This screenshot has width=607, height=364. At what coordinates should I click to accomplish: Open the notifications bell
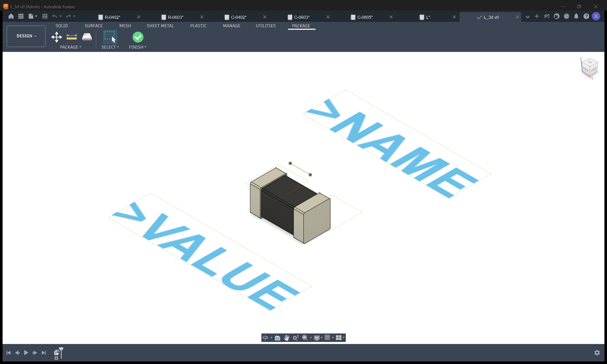[576, 16]
